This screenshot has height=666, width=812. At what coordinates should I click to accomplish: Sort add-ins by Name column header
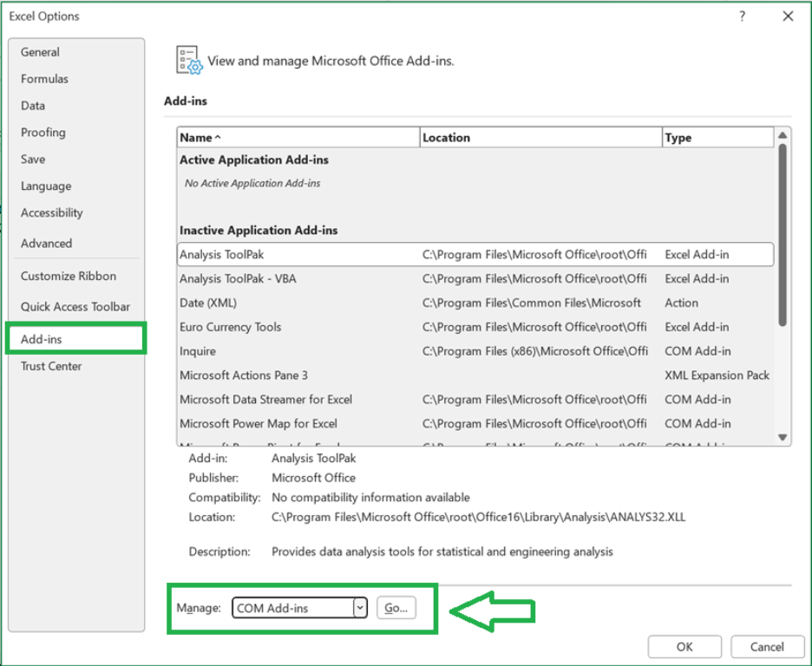pyautogui.click(x=298, y=138)
